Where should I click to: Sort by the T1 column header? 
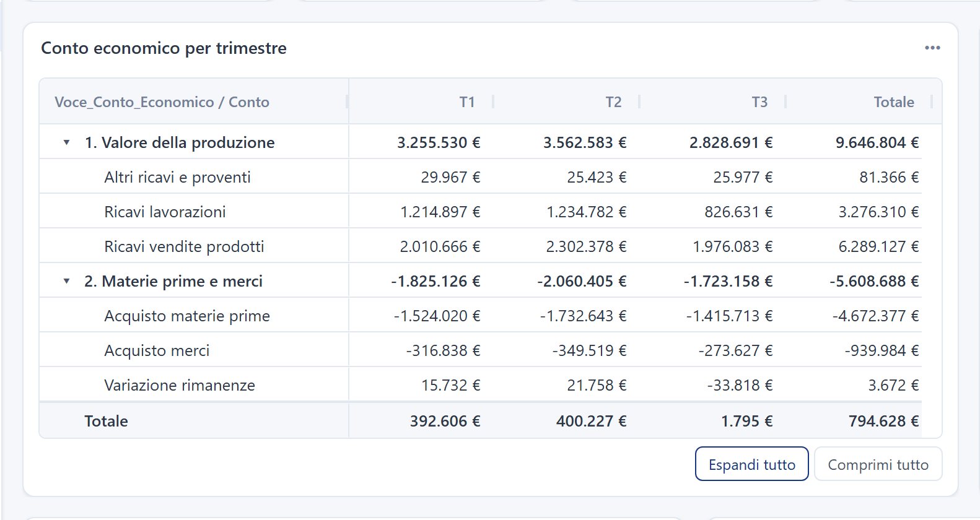(467, 102)
